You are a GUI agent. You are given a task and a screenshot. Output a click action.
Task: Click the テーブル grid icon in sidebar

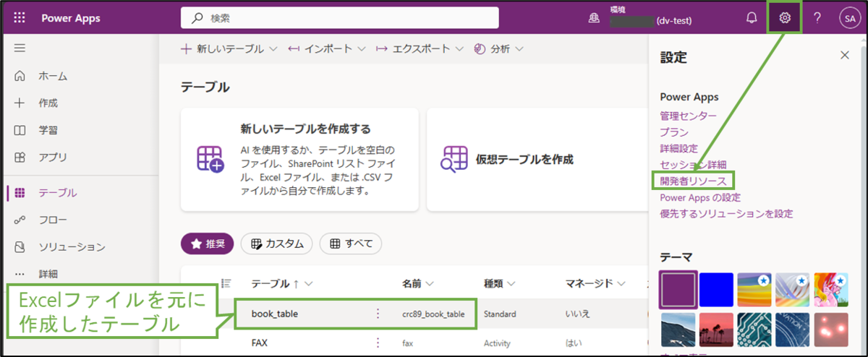[20, 193]
